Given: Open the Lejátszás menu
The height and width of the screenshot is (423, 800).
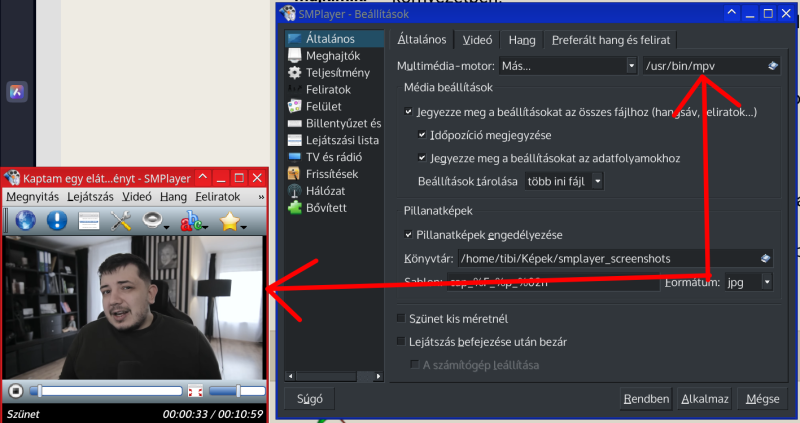Looking at the screenshot, I should [90, 196].
